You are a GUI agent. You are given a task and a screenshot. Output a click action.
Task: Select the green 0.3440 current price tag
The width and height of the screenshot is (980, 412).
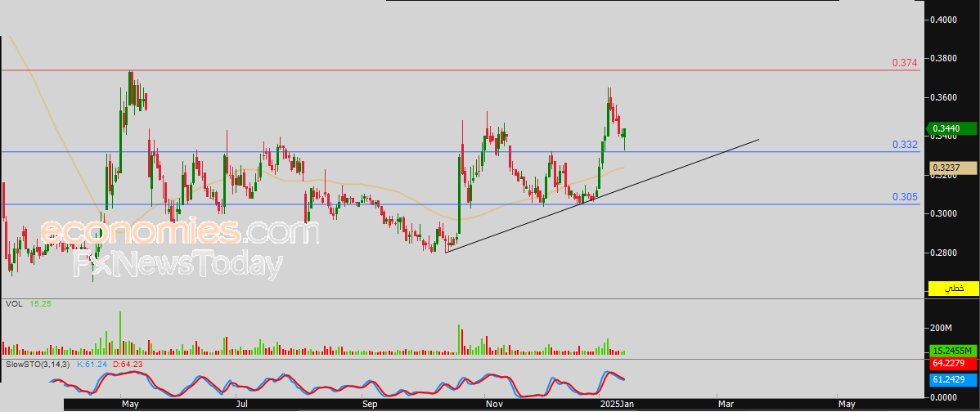click(951, 128)
